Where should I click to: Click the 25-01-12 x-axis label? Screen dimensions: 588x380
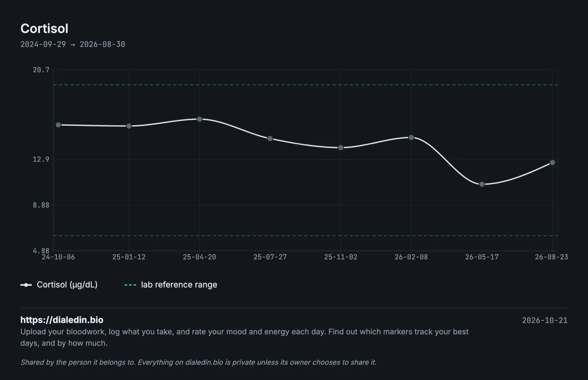[x=129, y=257]
